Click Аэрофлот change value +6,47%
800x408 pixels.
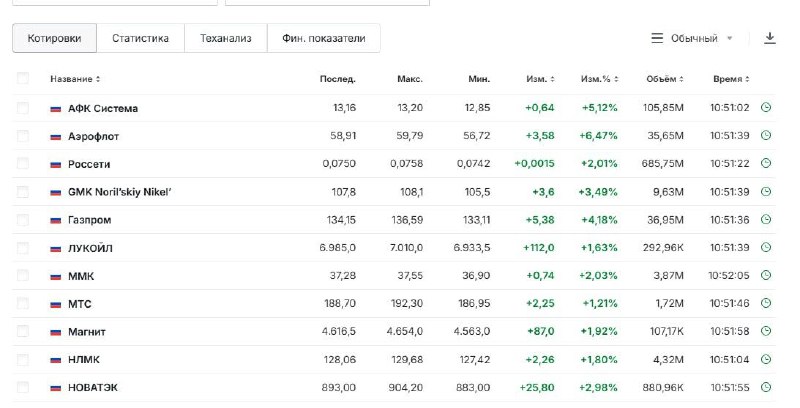[x=598, y=136]
